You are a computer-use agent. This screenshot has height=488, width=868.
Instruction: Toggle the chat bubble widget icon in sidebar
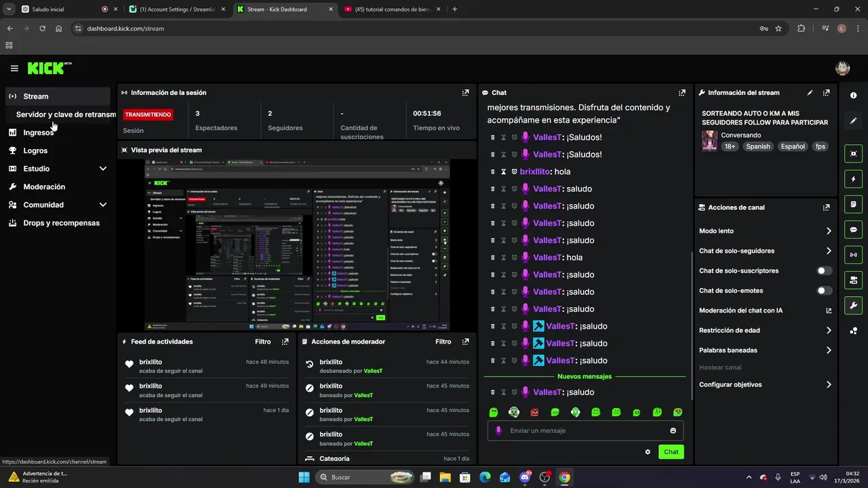tap(853, 230)
